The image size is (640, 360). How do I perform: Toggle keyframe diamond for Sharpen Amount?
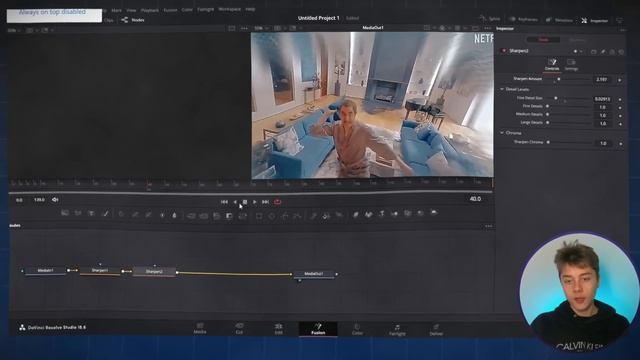620,80
